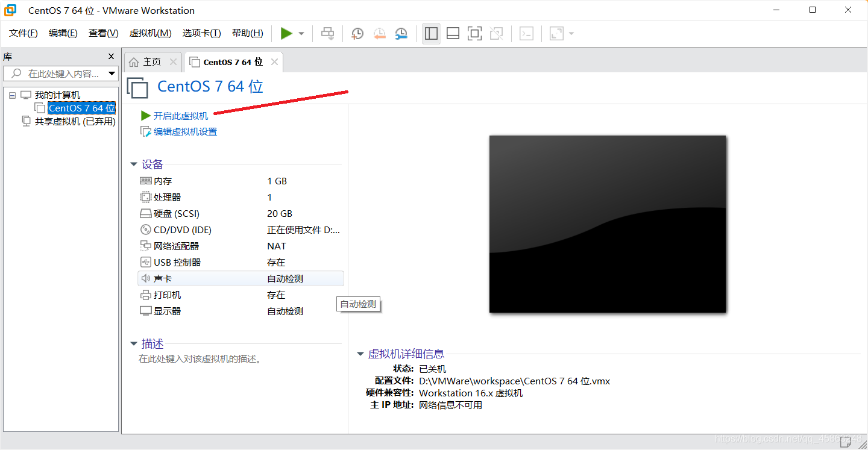
Task: Open the 帮助(H) menu
Action: point(248,33)
